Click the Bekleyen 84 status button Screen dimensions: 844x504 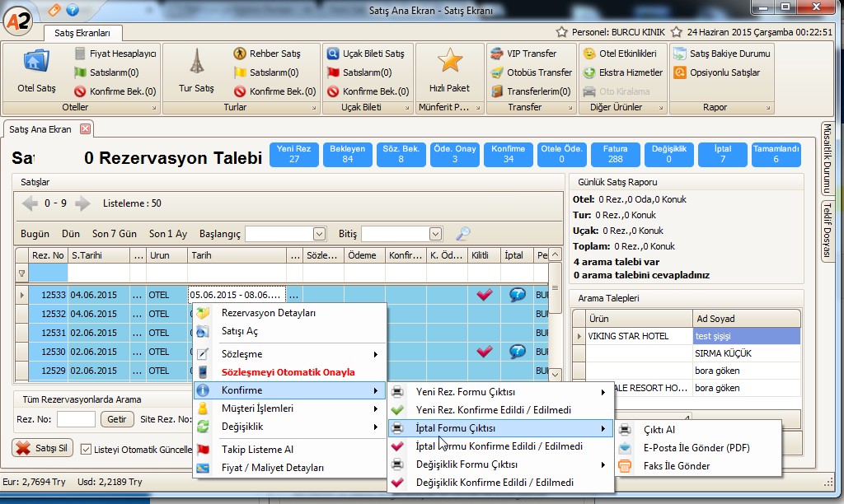coord(348,154)
